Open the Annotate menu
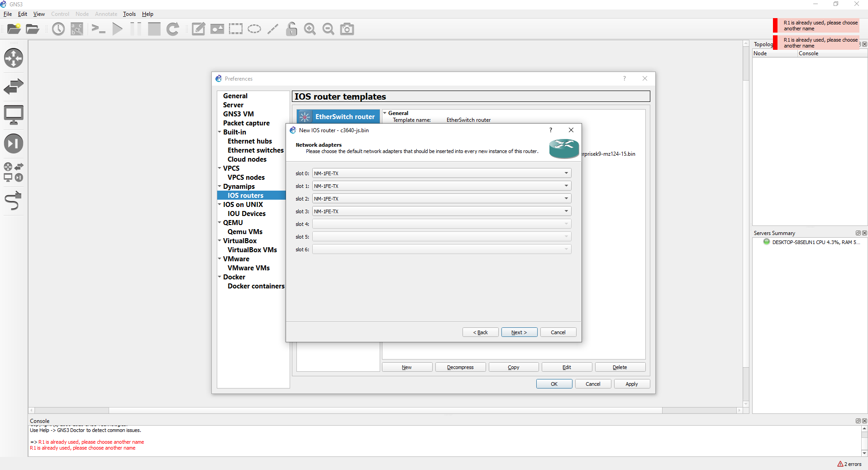Image resolution: width=868 pixels, height=470 pixels. pos(105,14)
